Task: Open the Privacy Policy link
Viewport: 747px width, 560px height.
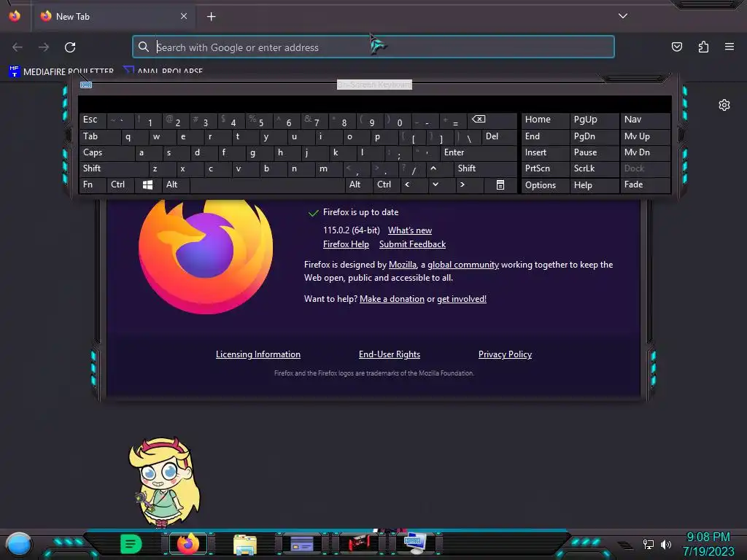Action: [x=505, y=354]
